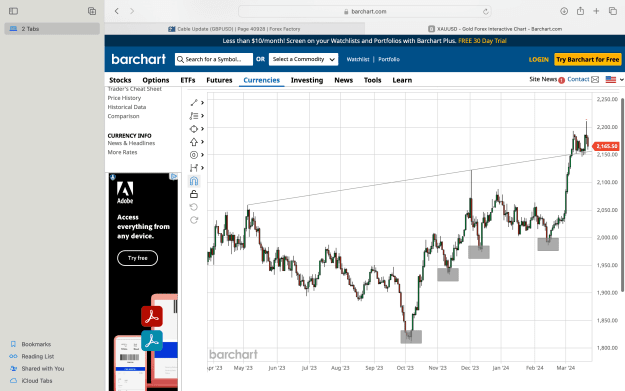The width and height of the screenshot is (625, 391).
Task: Open the Price History sidebar link
Action: tap(124, 98)
